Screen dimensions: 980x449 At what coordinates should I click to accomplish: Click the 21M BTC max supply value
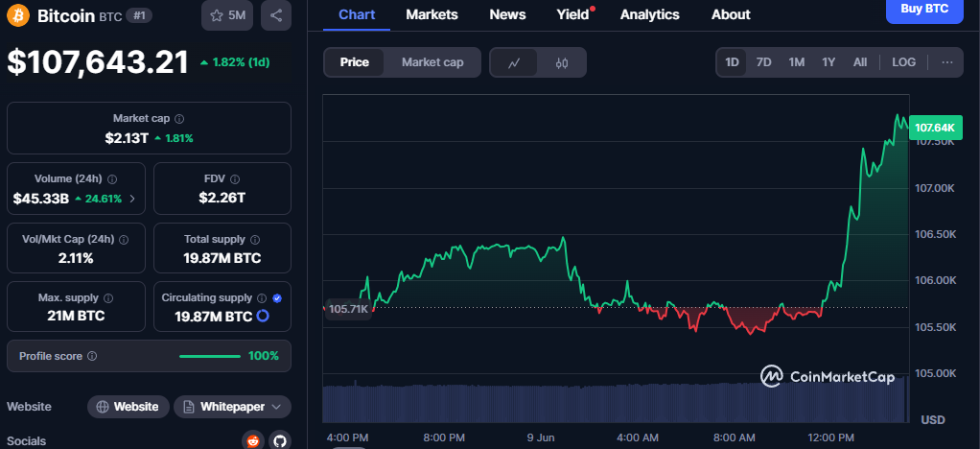(76, 316)
